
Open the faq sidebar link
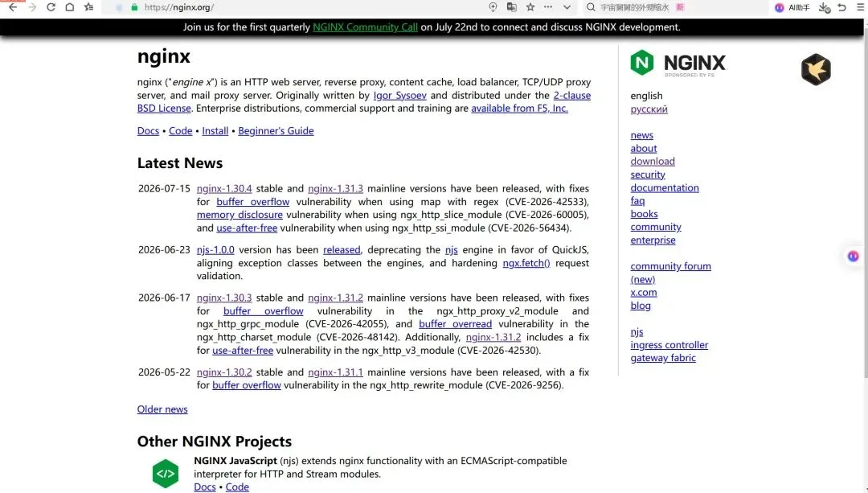pyautogui.click(x=637, y=200)
